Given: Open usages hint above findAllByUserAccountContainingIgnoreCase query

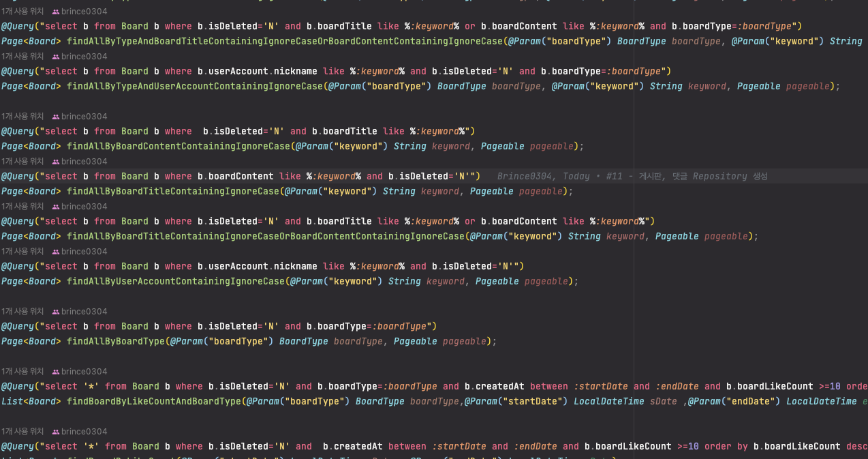Looking at the screenshot, I should pos(22,252).
